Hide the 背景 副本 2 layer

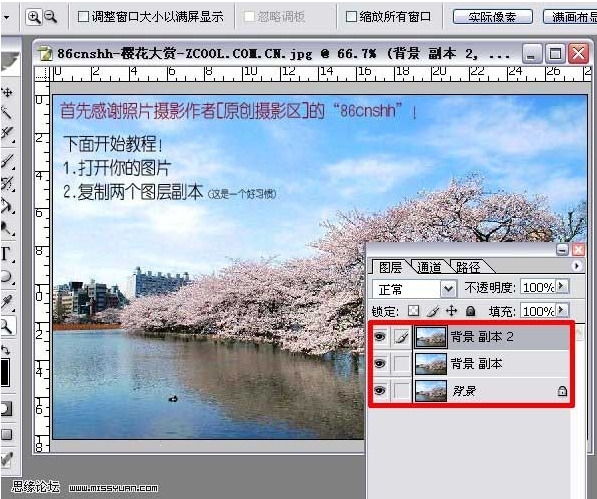point(380,336)
